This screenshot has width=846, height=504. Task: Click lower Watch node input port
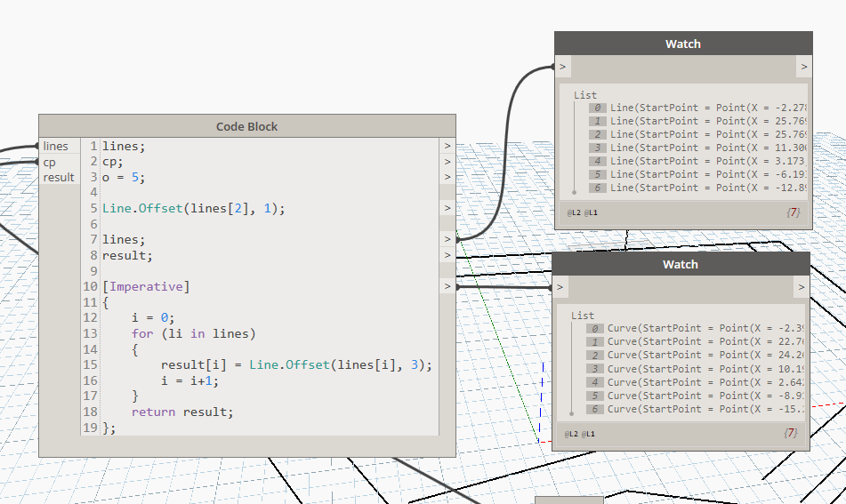click(560, 287)
